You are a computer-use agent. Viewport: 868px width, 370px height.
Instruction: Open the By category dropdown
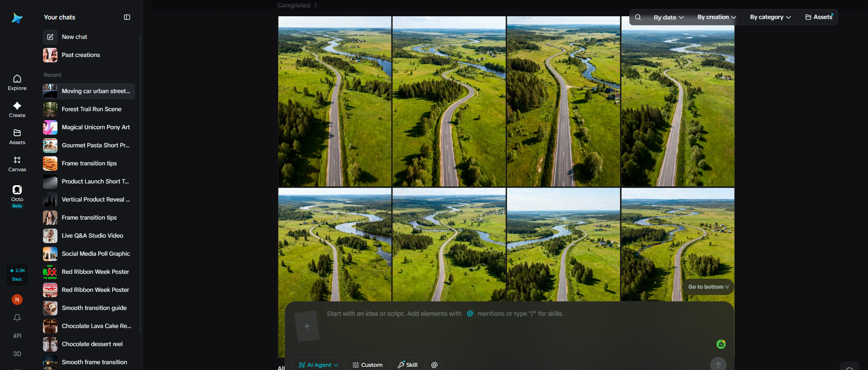point(770,17)
